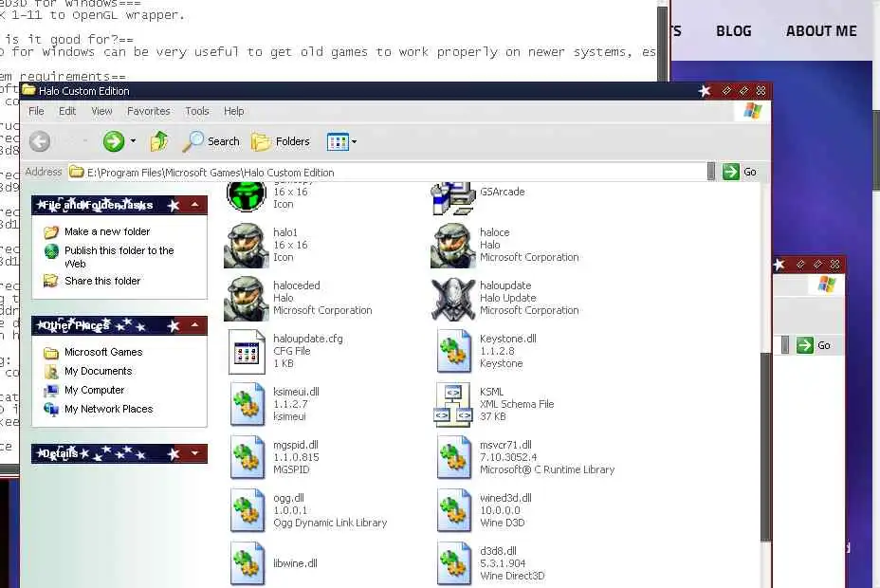The height and width of the screenshot is (588, 880).
Task: Click the My Network Places icon
Action: 51,410
